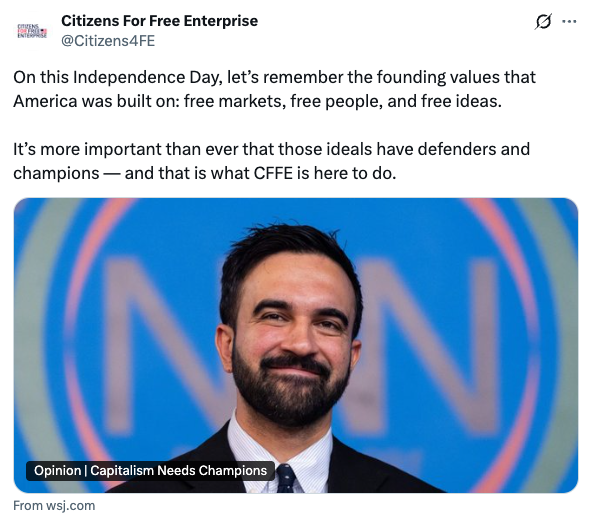Click the 'founding values' phrase in post
The image size is (592, 532).
[439, 77]
